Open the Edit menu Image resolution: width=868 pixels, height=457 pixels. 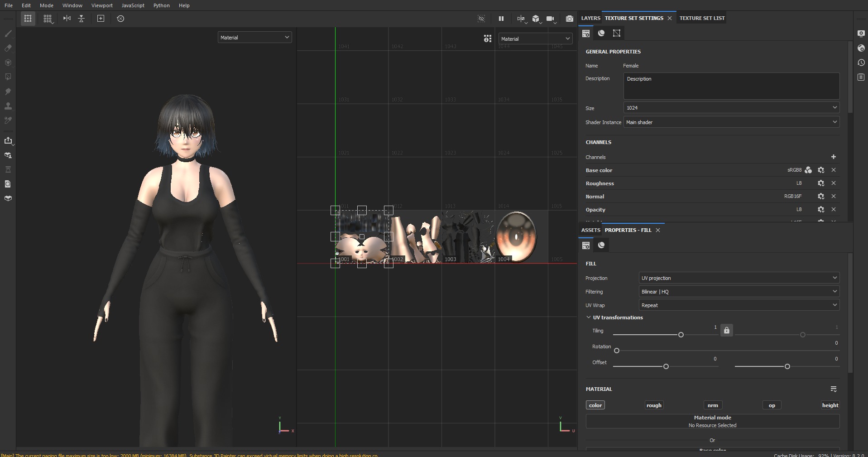26,5
